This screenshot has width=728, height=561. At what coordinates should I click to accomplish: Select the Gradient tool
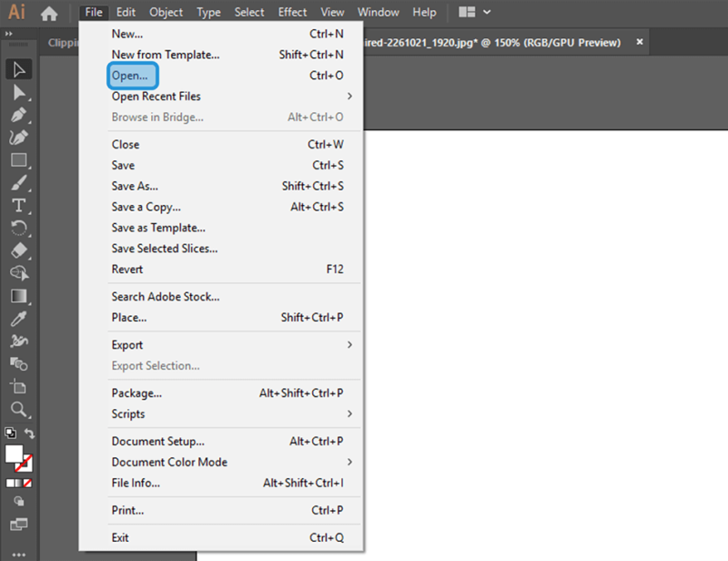click(18, 296)
